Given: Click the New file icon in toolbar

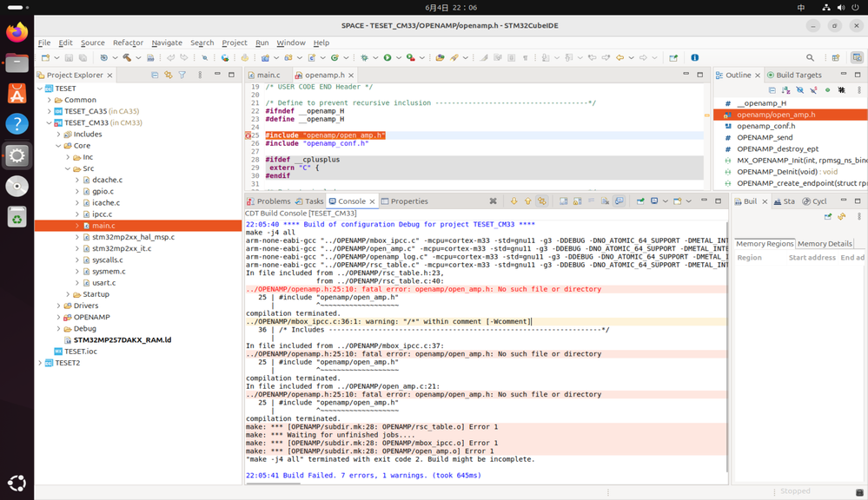Looking at the screenshot, I should (x=45, y=57).
